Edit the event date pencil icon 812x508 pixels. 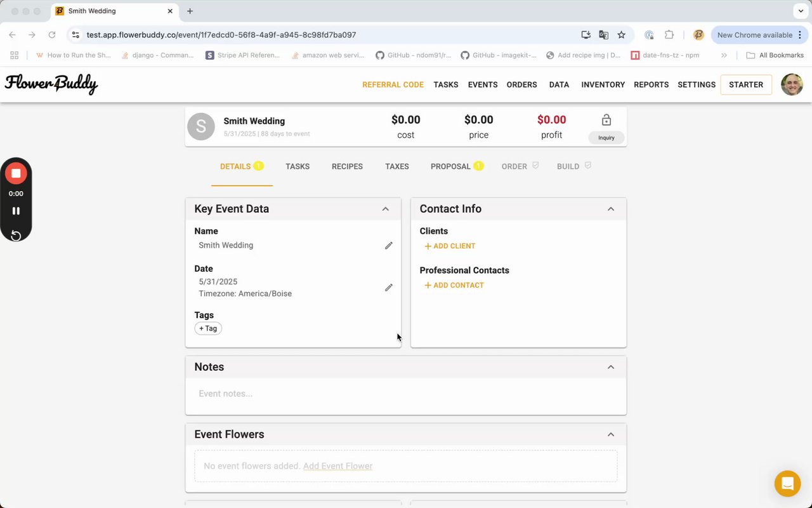click(x=389, y=288)
